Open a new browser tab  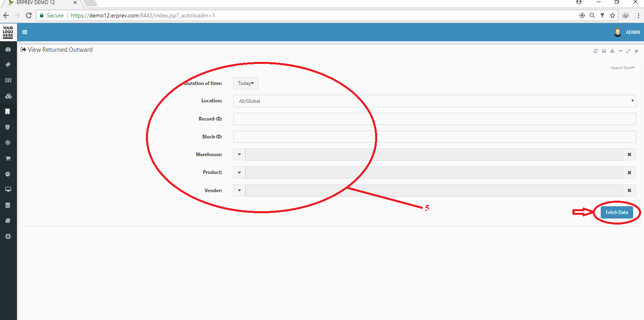(90, 3)
